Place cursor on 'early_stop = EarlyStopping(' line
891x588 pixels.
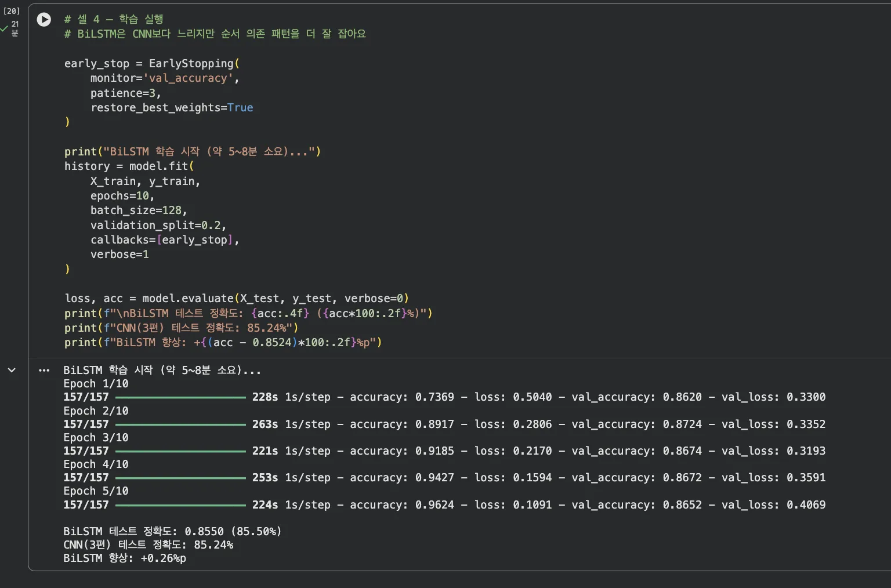[152, 63]
